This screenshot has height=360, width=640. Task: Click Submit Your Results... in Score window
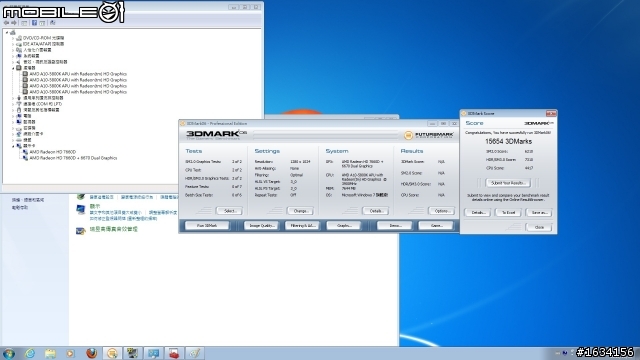click(x=508, y=183)
